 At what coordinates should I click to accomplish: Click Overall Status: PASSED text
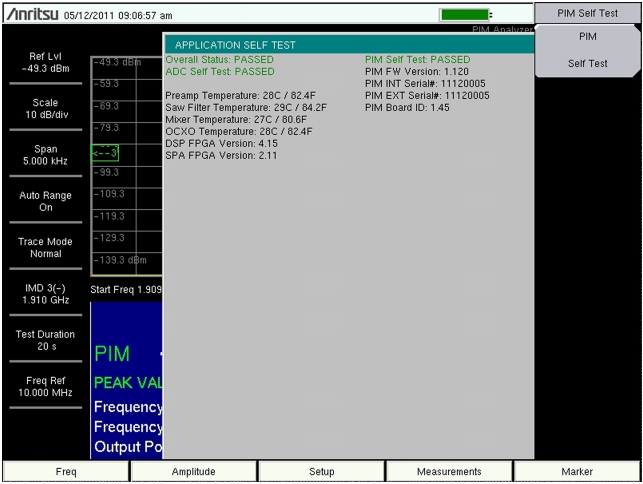click(x=219, y=59)
